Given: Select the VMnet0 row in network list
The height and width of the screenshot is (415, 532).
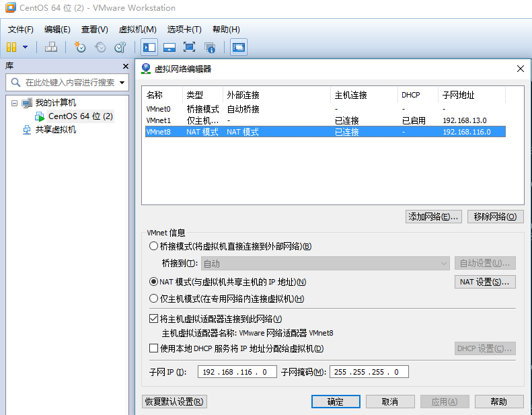Looking at the screenshot, I should (325, 109).
